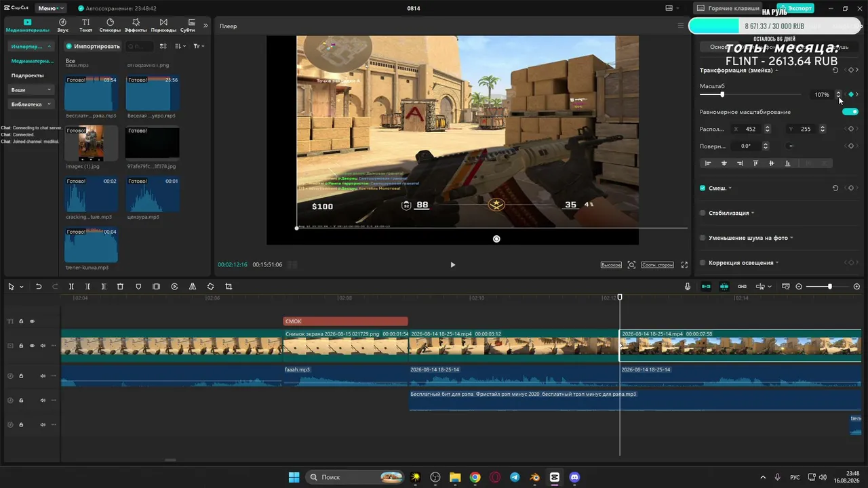This screenshot has height=488, width=868.
Task: Delete the selected clip with the trash icon
Action: coord(120,287)
